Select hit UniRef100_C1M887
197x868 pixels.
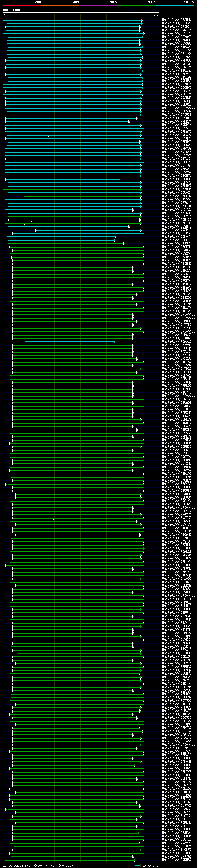point(177,321)
